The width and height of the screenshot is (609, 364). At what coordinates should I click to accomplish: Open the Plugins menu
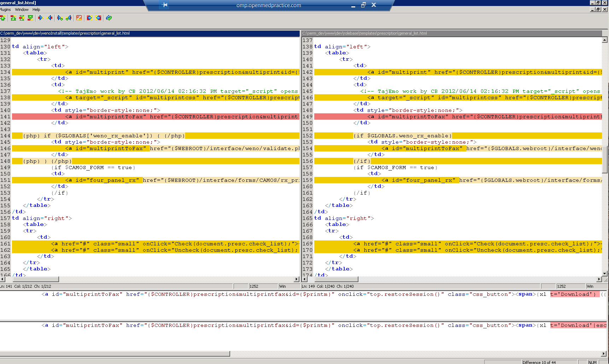point(5,10)
